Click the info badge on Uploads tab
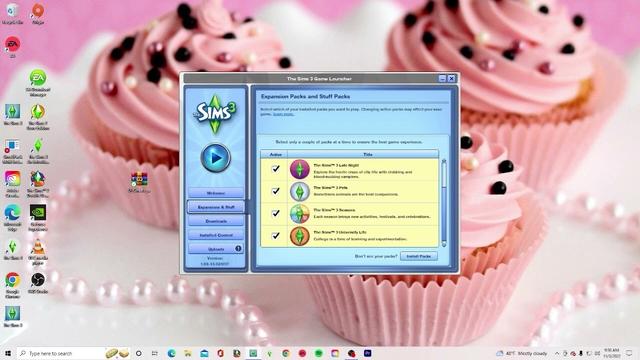Image resolution: width=640 pixels, height=360 pixels. (x=238, y=248)
